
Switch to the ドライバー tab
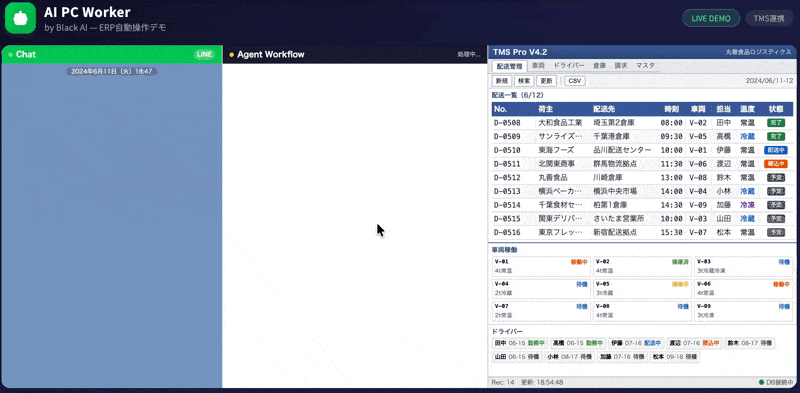tap(569, 66)
